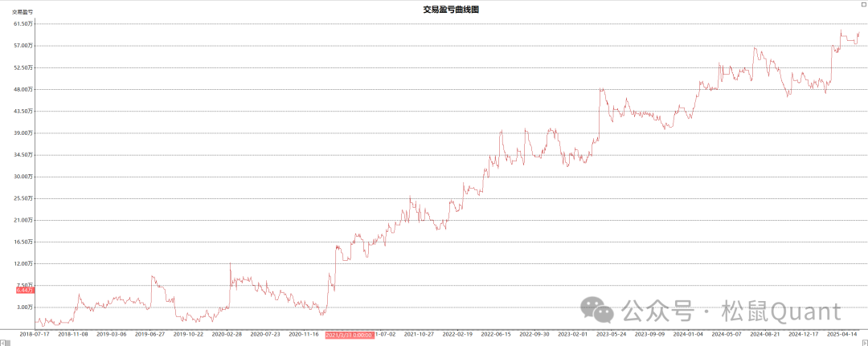Click the red value tag on y-axis
The height and width of the screenshot is (346, 868).
(x=25, y=290)
